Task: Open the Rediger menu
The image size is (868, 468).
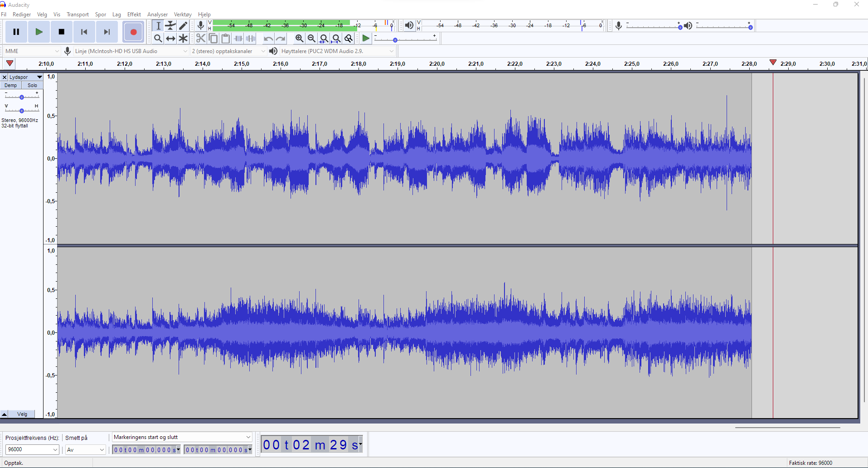Action: point(22,15)
